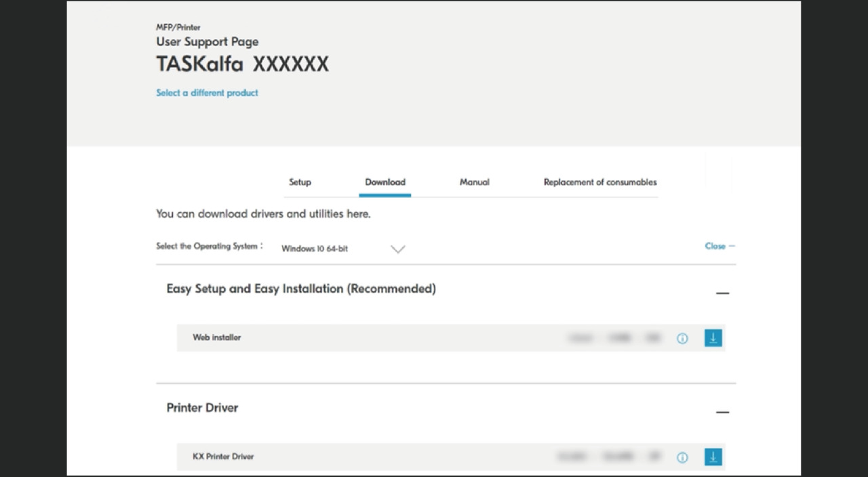This screenshot has width=868, height=477.
Task: Click the Printer Driver heading
Action: tap(202, 408)
